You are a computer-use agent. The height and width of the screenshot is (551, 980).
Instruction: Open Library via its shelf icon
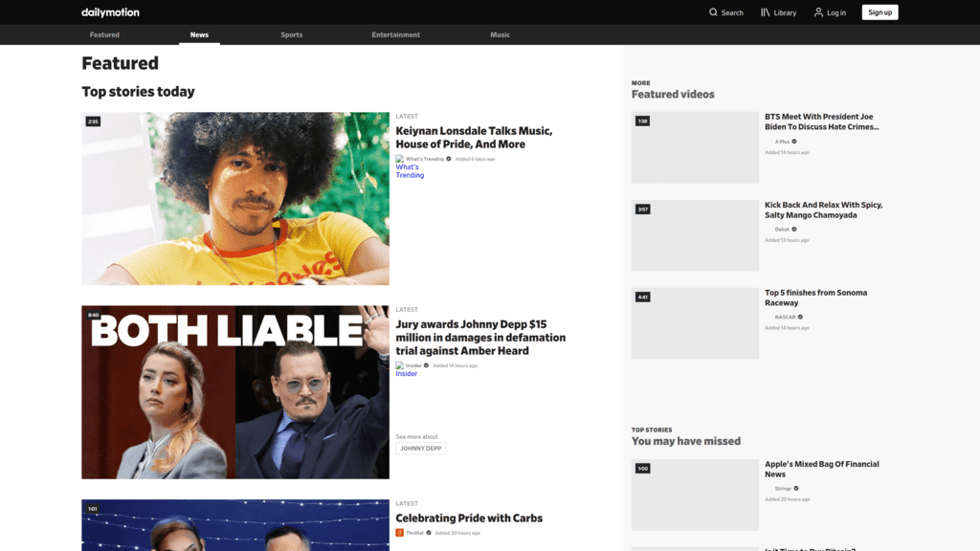(765, 12)
